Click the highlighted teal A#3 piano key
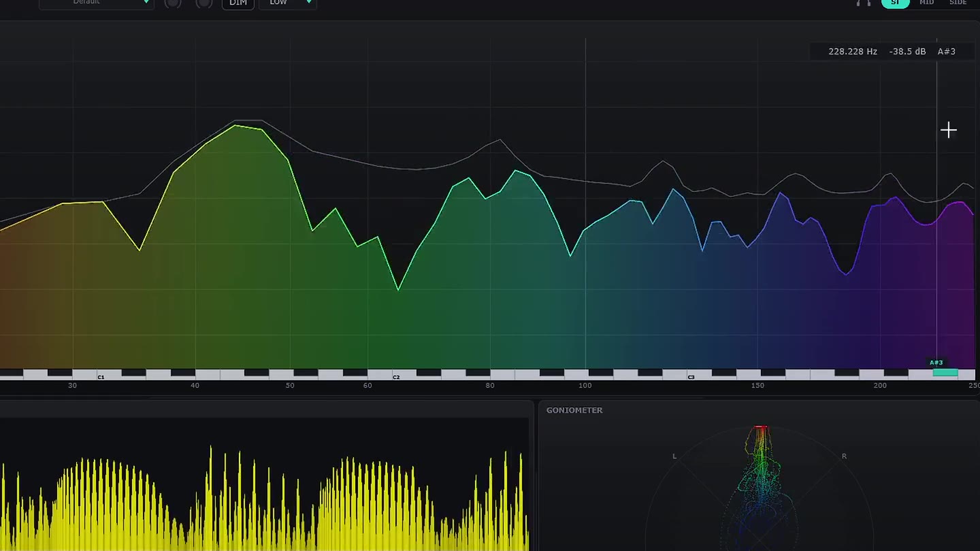This screenshot has height=551, width=980. pos(945,373)
